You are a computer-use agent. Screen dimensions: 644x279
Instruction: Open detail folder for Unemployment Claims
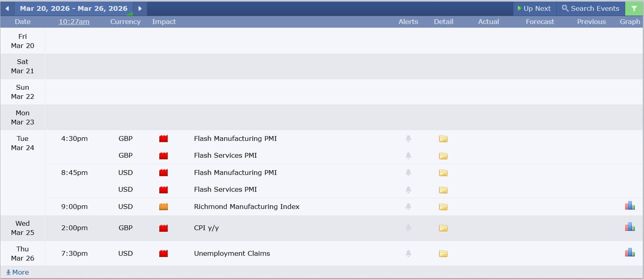click(x=443, y=253)
